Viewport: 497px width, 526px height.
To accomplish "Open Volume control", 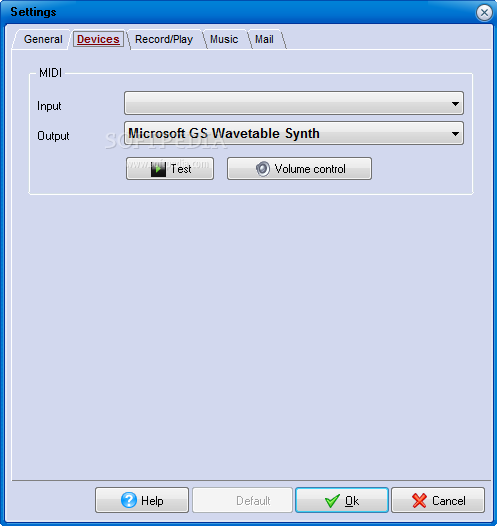I will pos(299,168).
